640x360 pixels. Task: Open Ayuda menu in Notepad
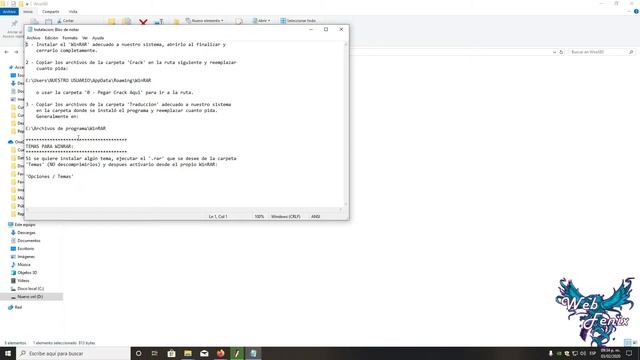(x=98, y=38)
